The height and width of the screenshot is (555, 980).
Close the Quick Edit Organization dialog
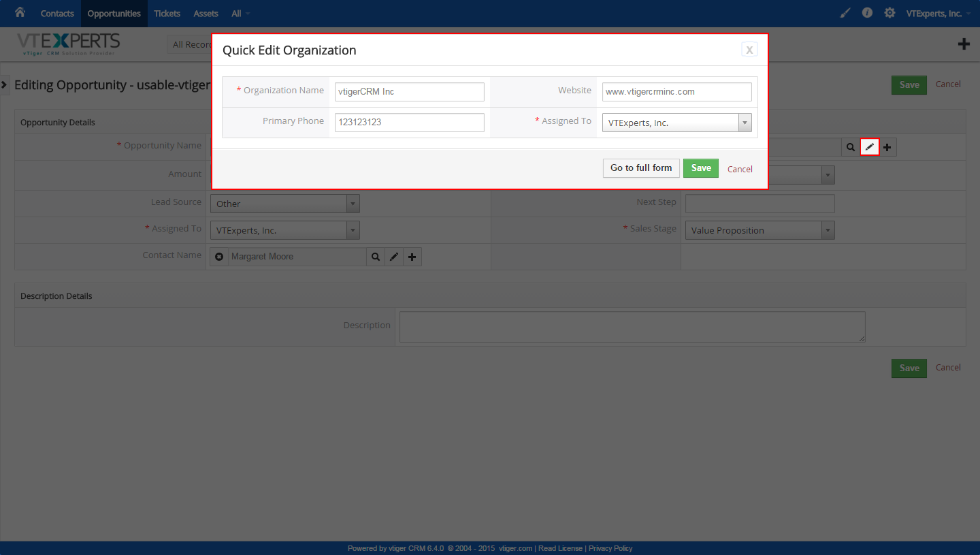[749, 50]
